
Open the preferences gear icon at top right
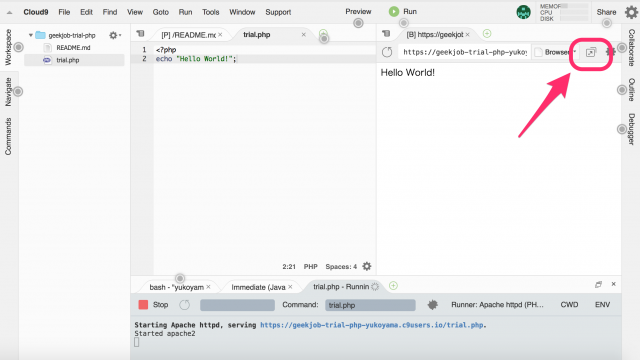(631, 12)
